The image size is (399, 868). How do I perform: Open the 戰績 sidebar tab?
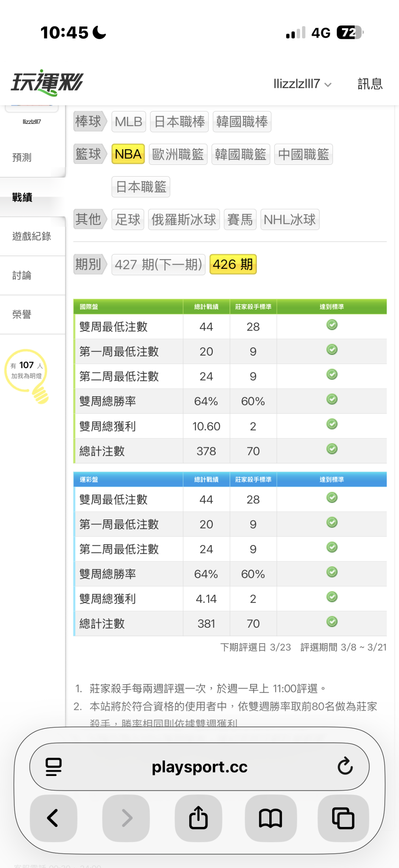22,197
